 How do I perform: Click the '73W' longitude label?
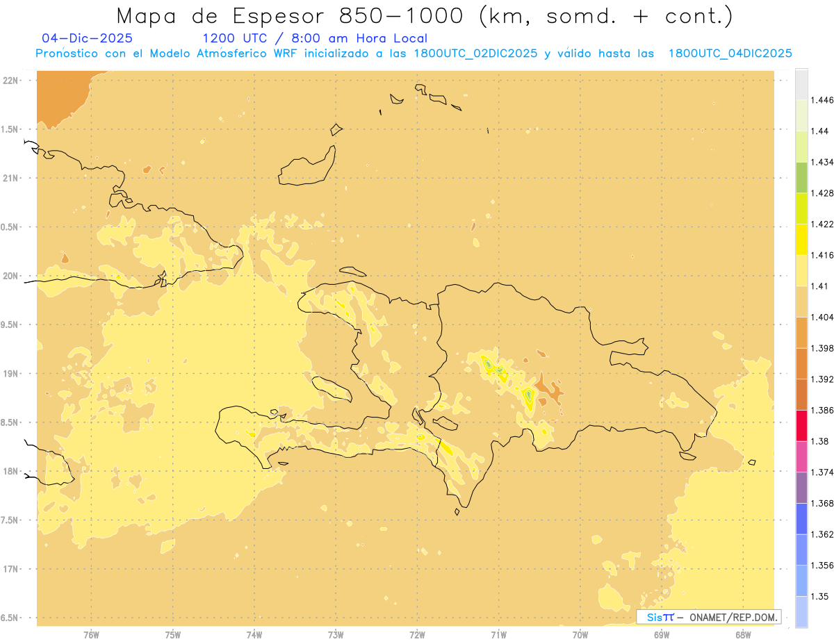[x=336, y=635]
